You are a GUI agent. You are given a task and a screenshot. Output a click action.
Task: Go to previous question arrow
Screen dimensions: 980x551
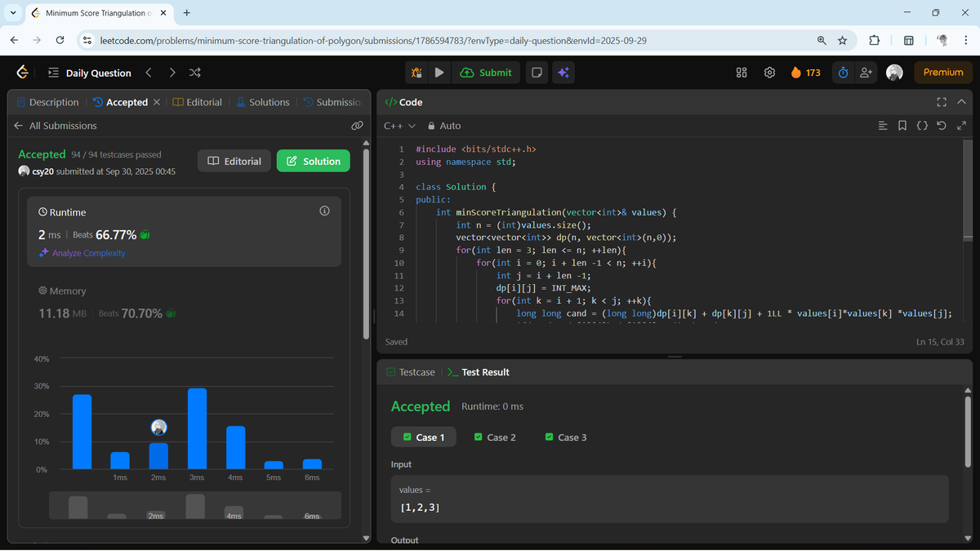click(149, 73)
